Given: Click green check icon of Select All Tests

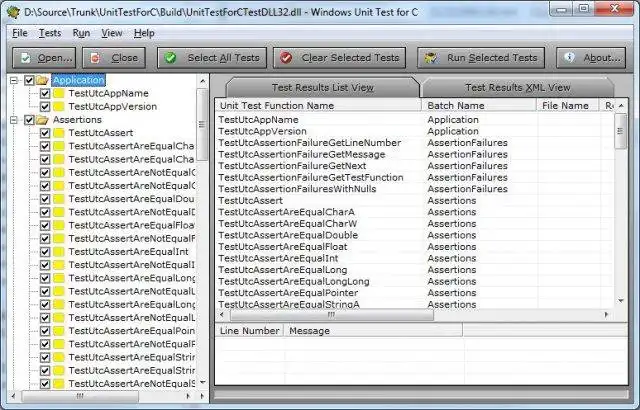Looking at the screenshot, I should (170, 58).
